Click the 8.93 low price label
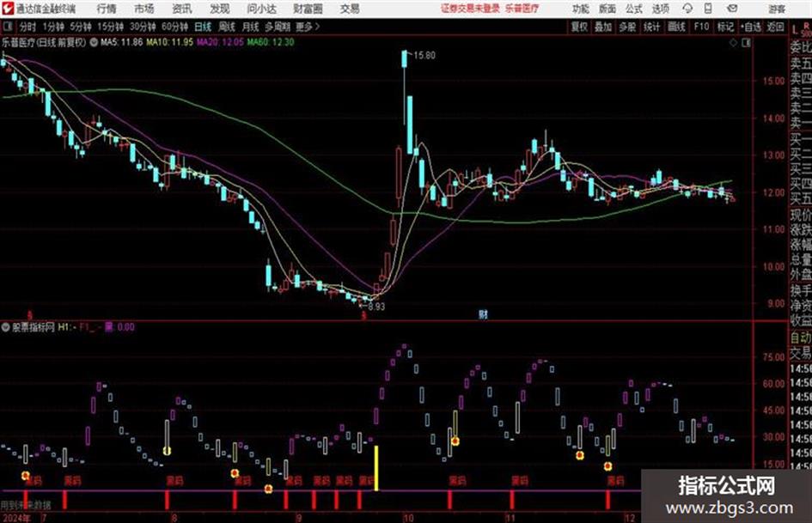This screenshot has height=523, width=812. pyautogui.click(x=376, y=306)
